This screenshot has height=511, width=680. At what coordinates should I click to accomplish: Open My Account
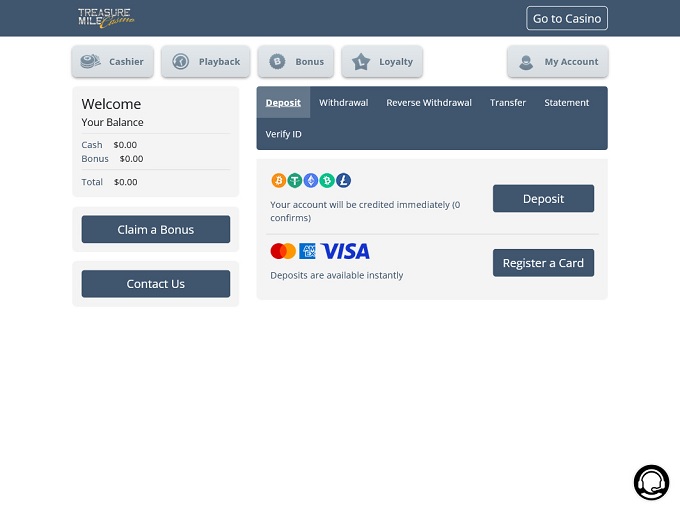pos(557,62)
